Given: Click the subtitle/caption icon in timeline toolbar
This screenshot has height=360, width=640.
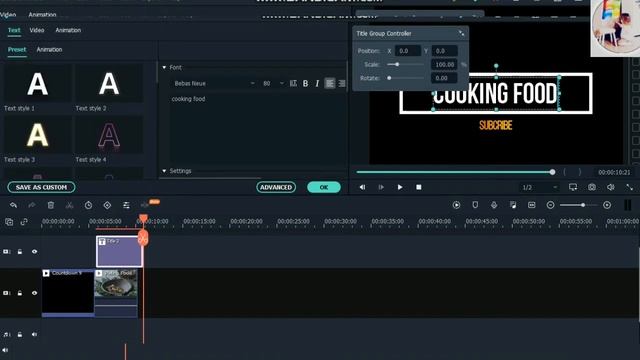Looking at the screenshot, I should click(531, 205).
